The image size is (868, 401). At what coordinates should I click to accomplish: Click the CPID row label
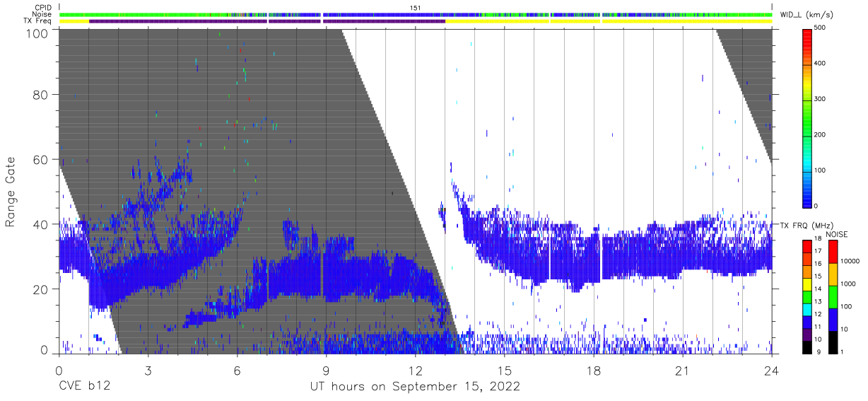click(x=42, y=8)
